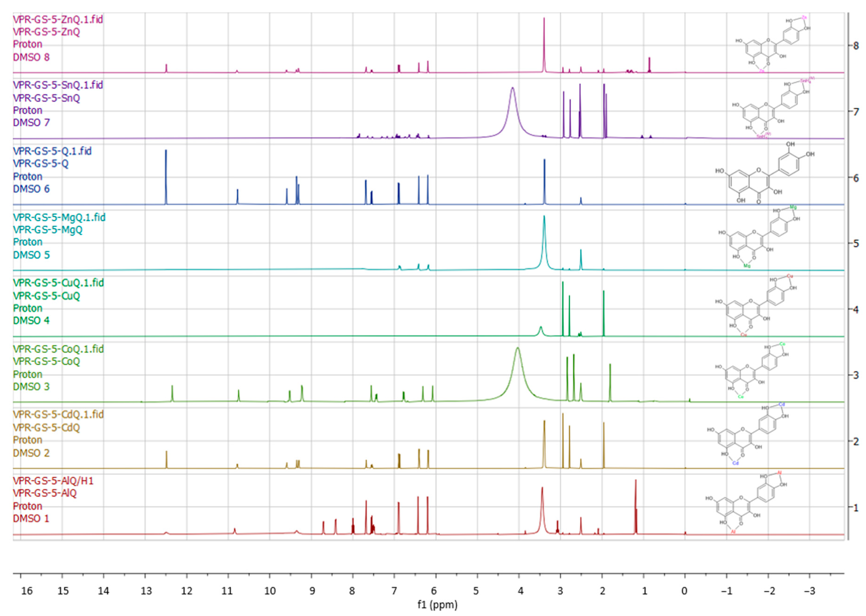
Task: Select the VPR-GS-5-AlQ/H1 label
Action: (x=53, y=481)
